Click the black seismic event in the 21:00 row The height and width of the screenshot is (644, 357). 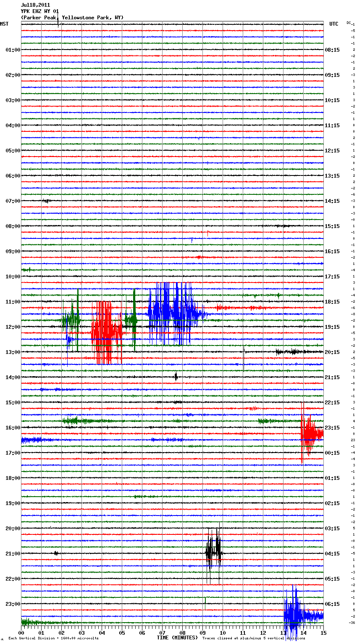pyautogui.click(x=214, y=553)
